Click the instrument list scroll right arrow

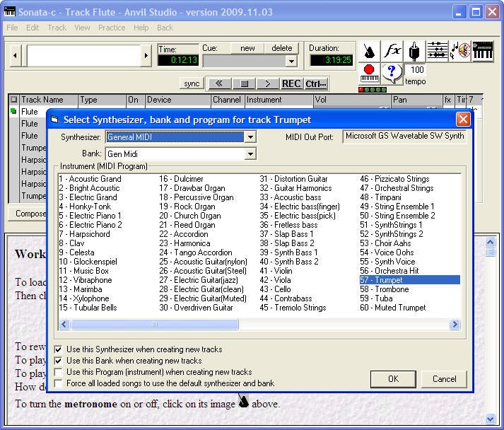[x=455, y=324]
